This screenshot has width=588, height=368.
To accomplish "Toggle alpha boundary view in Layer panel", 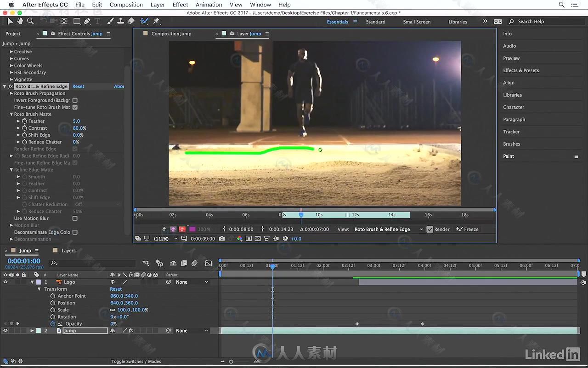I will (x=173, y=229).
